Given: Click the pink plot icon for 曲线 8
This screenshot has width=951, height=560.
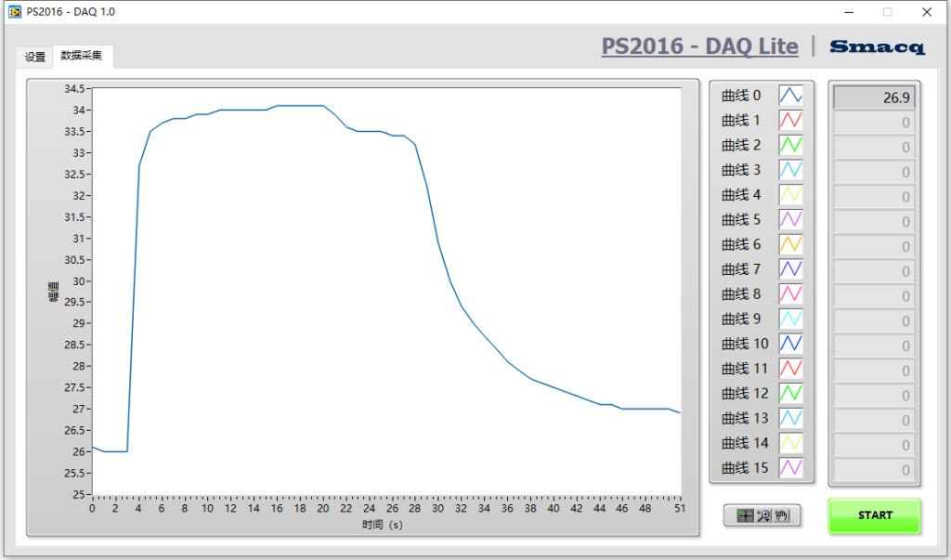Looking at the screenshot, I should click(791, 294).
